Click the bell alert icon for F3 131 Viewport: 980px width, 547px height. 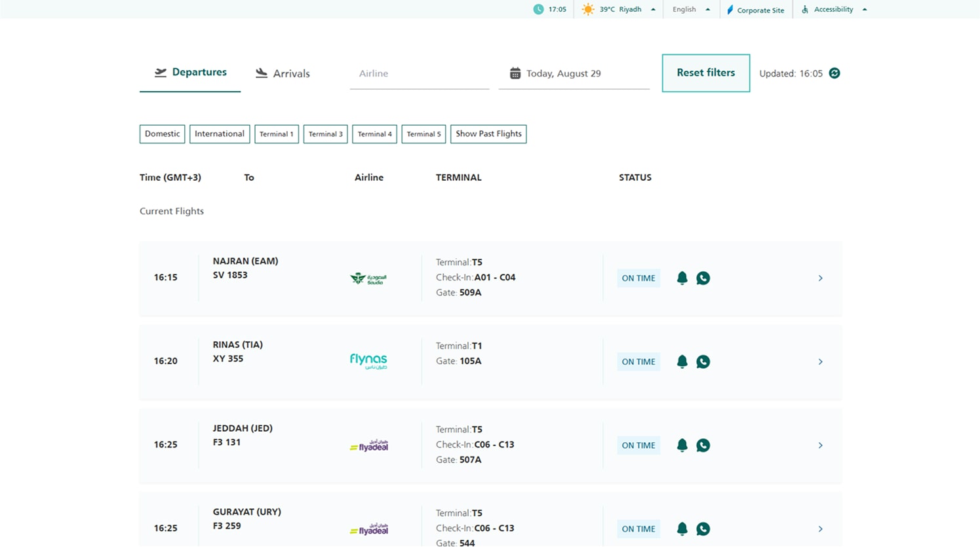(x=682, y=445)
